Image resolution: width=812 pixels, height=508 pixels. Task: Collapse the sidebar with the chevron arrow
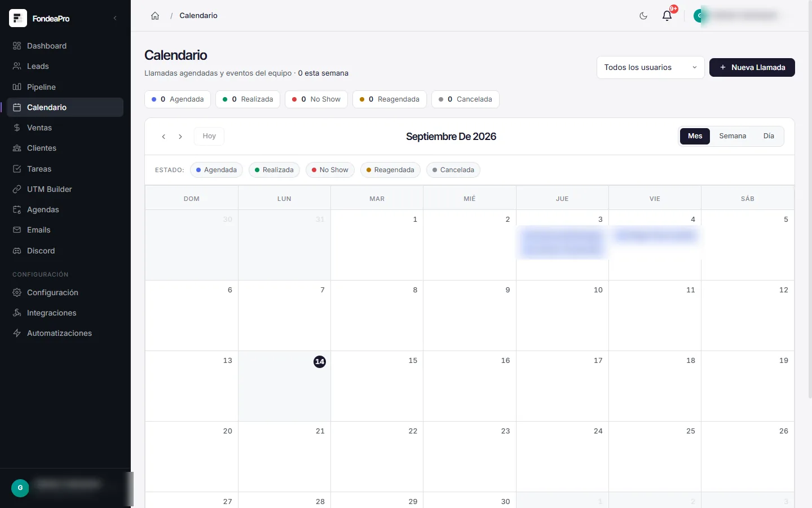click(115, 18)
